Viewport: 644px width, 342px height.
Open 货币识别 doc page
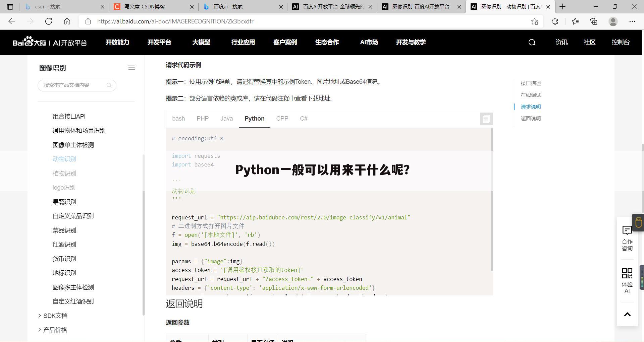[64, 259]
